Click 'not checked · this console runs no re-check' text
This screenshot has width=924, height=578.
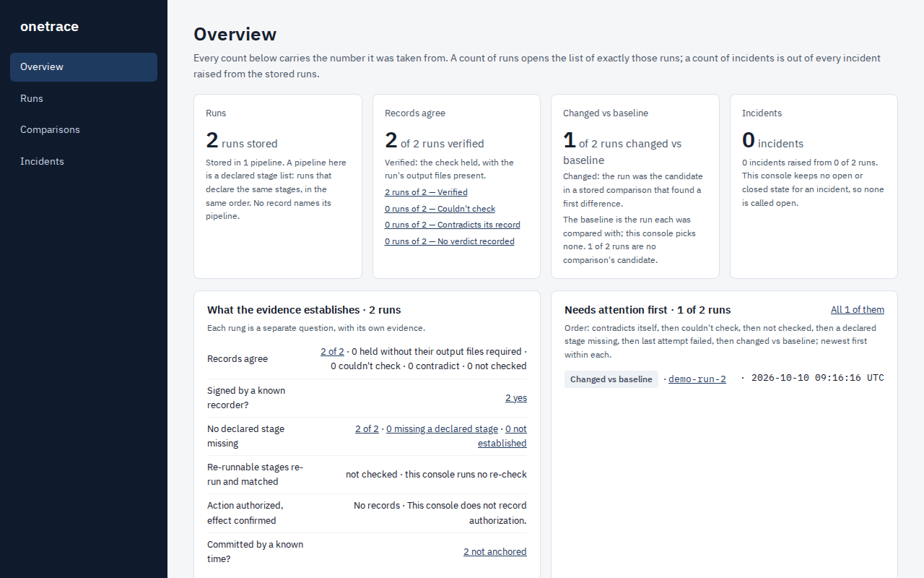tap(436, 475)
